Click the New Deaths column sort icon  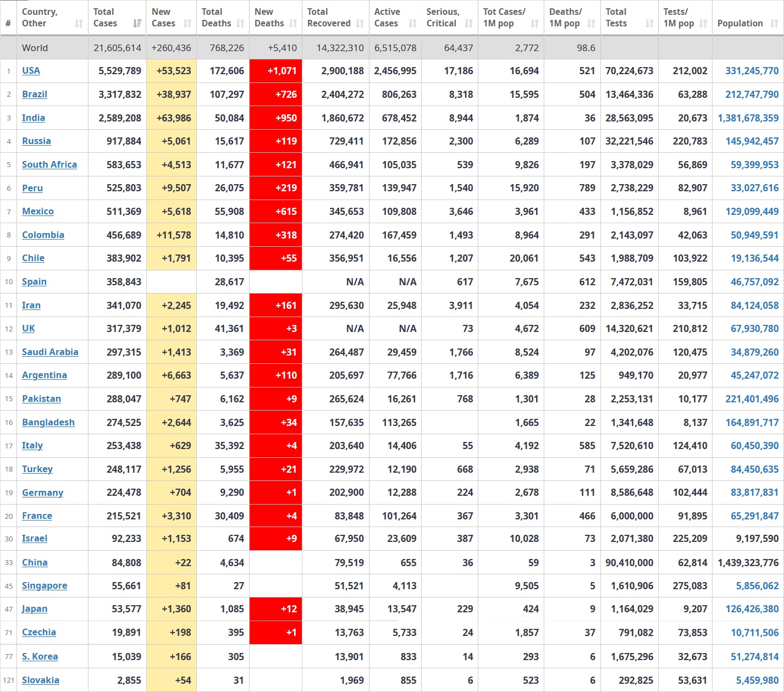coord(293,24)
